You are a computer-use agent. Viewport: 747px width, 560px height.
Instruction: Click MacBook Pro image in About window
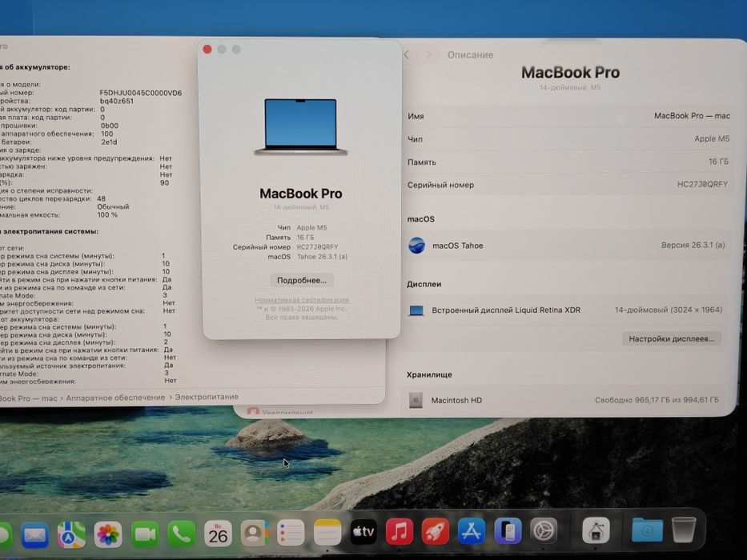pos(300,126)
